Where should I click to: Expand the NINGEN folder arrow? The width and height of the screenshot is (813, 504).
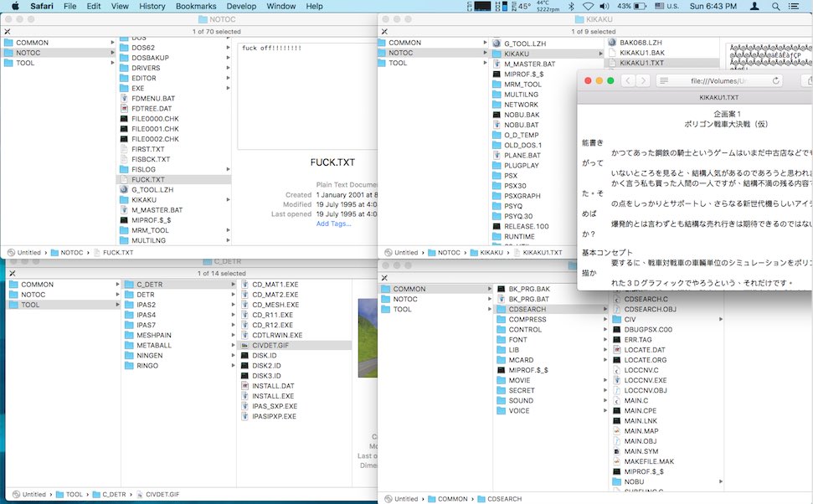233,355
